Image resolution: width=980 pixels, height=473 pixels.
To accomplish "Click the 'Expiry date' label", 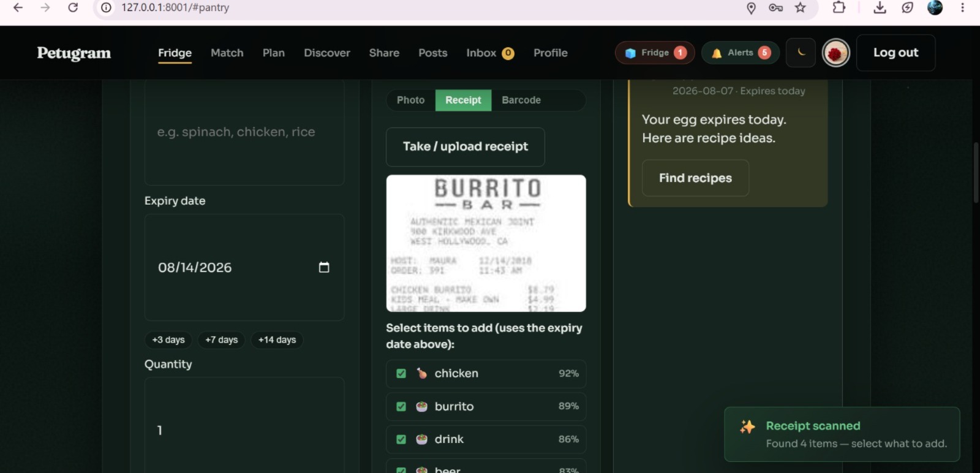I will 175,201.
